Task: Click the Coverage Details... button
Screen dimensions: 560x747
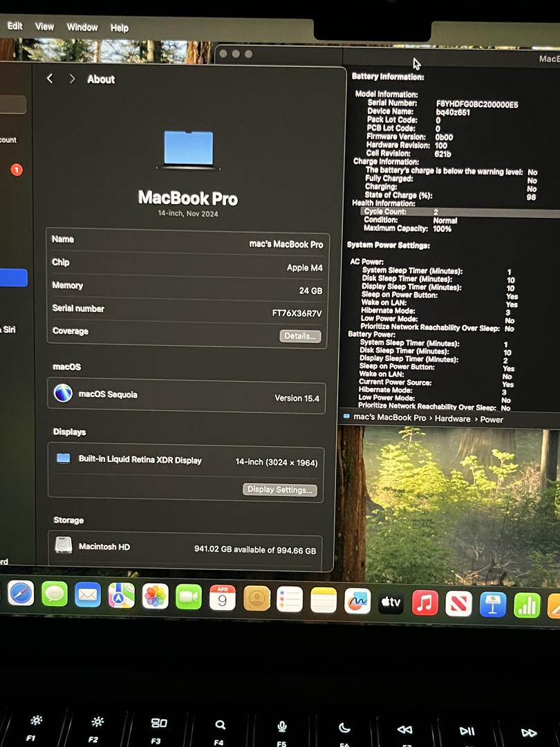Action: click(x=300, y=336)
